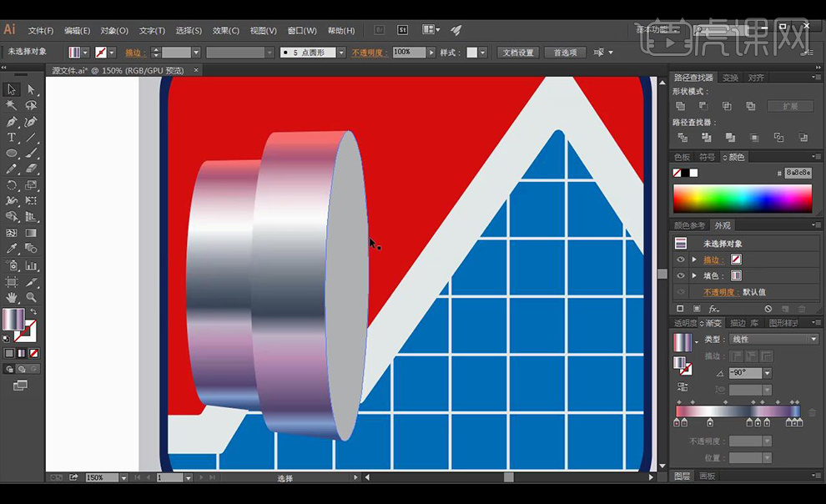Choose the Pencil tool
Screen dimensions: 826x504
tap(11, 169)
